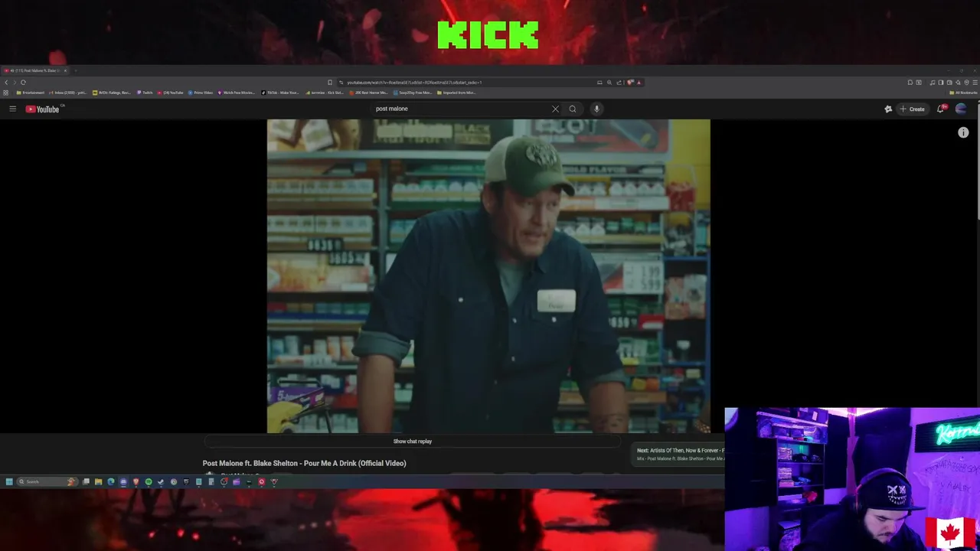Focus the browser address bar URL
The height and width of the screenshot is (551, 980).
414,83
